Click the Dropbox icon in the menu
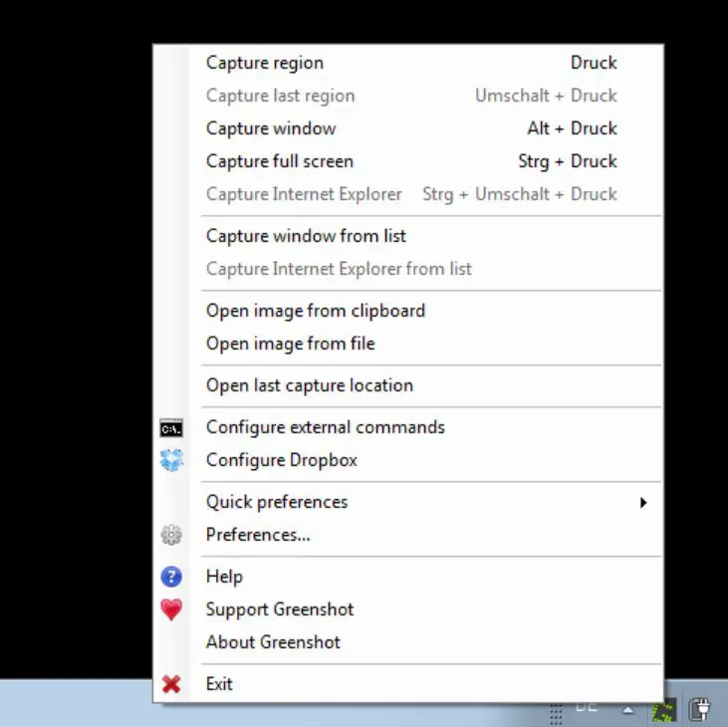Image resolution: width=728 pixels, height=727 pixels. point(171,460)
